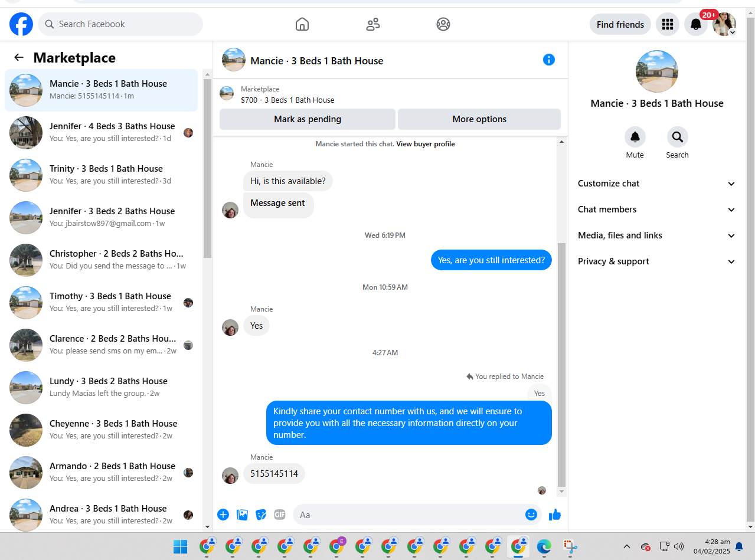Viewport: 755px width, 560px height.
Task: Click the 'Kindly share your contact number' message
Action: tap(409, 423)
